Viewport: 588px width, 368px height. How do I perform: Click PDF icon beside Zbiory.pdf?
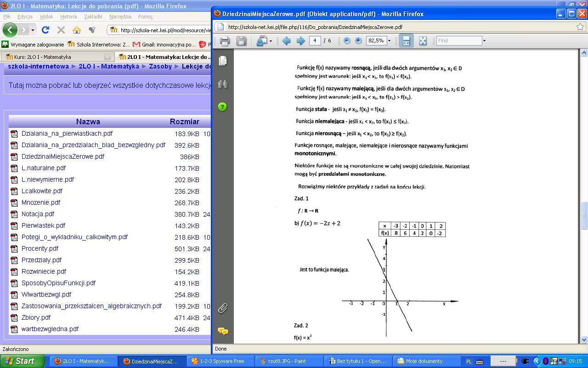click(x=14, y=318)
